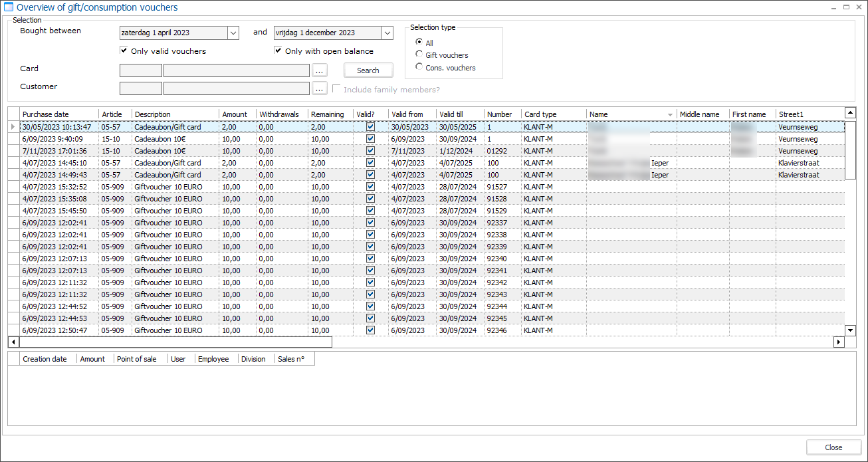Click the up arrow of the vertical scrollbar
The image size is (868, 462).
pyautogui.click(x=851, y=112)
